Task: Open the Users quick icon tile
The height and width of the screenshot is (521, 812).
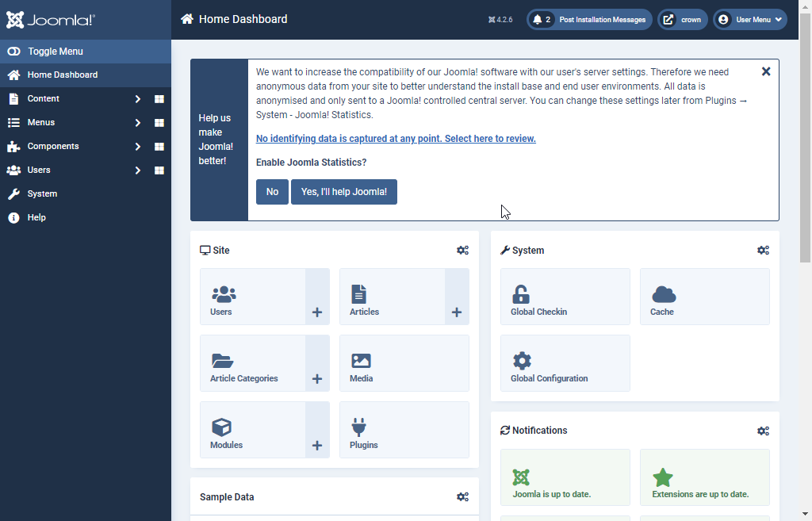Action: click(x=253, y=297)
